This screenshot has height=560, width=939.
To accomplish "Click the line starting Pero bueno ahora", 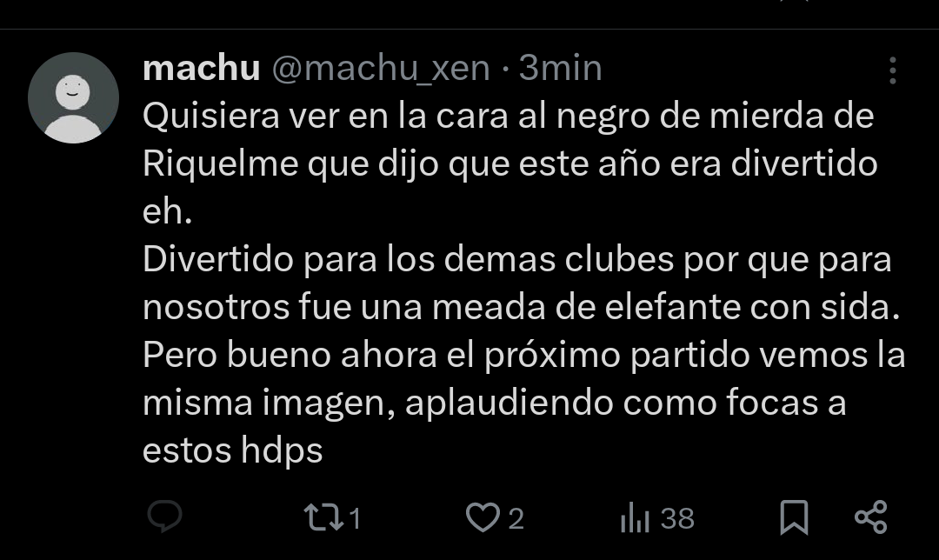I will coord(524,355).
